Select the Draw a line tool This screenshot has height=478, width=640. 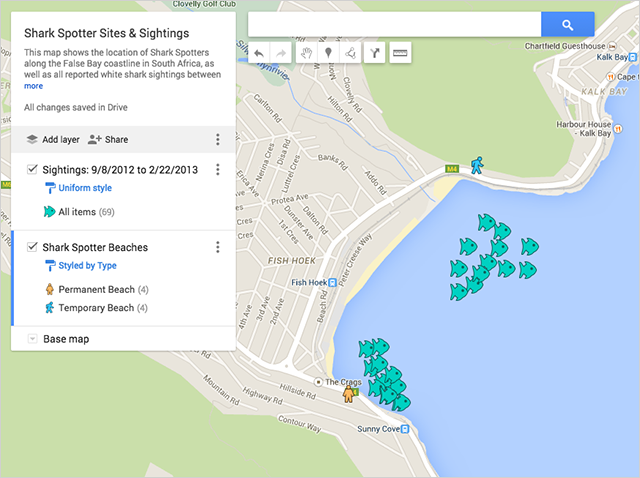[351, 53]
